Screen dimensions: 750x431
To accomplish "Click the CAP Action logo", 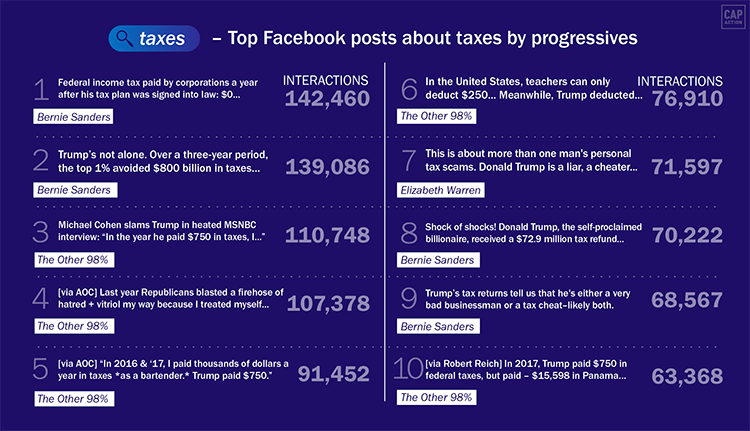I will 728,21.
